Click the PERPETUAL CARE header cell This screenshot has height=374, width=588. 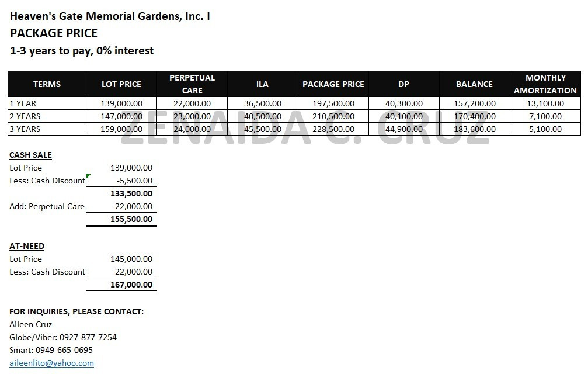[x=192, y=84]
